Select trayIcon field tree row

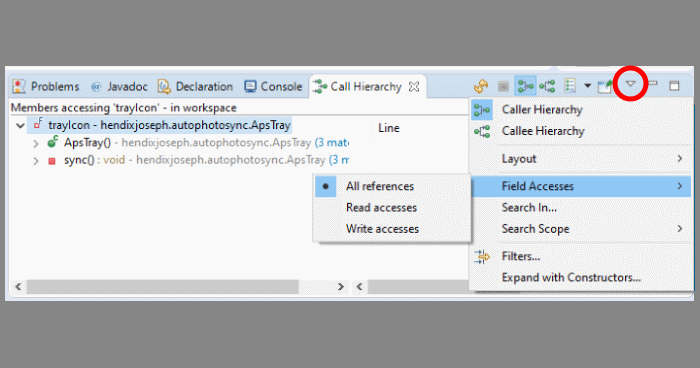pos(160,125)
